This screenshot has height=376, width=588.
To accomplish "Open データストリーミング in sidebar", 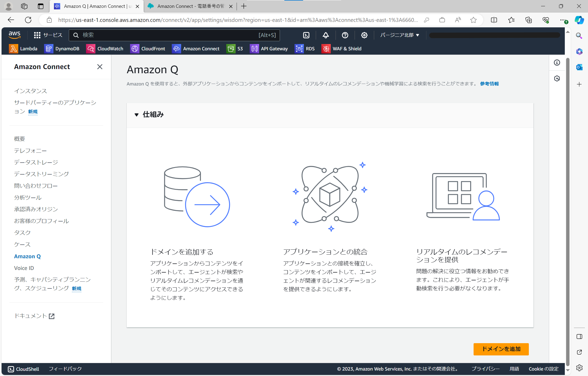I will coord(41,174).
